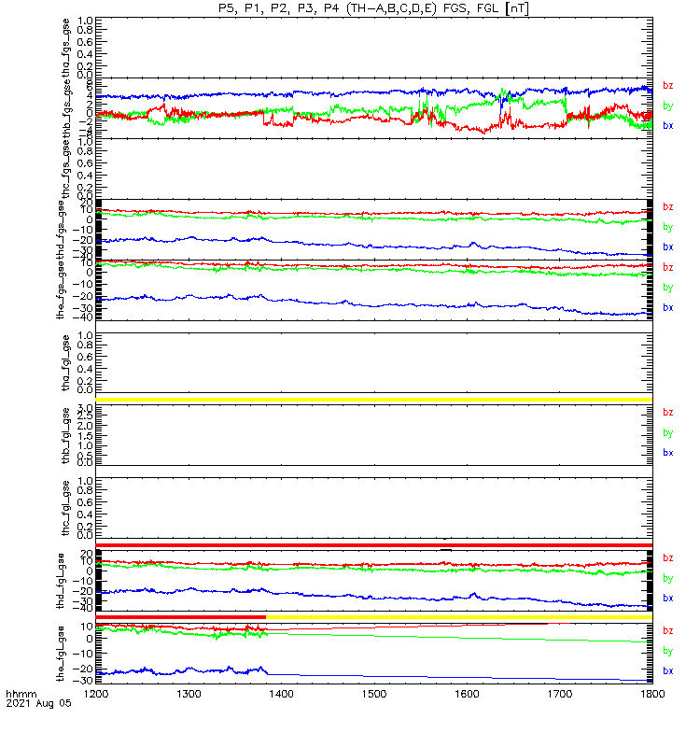Select the bx legend of thd_fgs_gse panel

pos(668,247)
